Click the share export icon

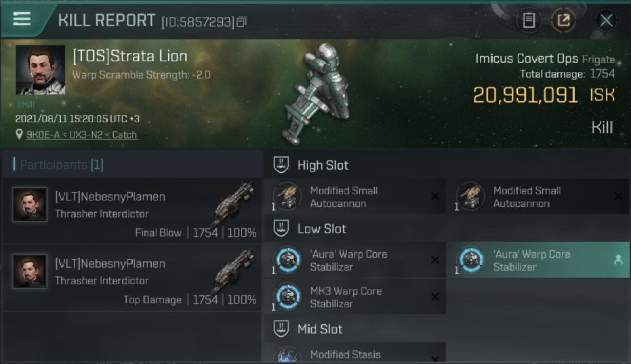(x=564, y=20)
